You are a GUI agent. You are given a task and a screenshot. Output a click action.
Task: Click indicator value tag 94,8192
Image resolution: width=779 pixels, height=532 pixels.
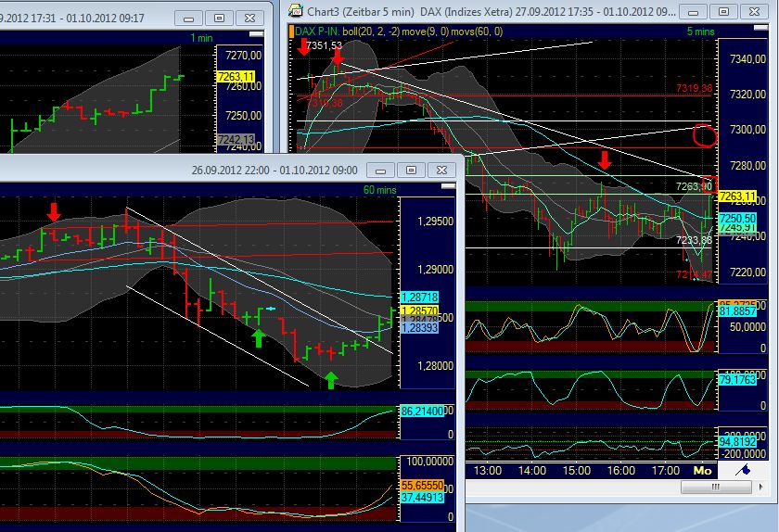click(x=737, y=441)
